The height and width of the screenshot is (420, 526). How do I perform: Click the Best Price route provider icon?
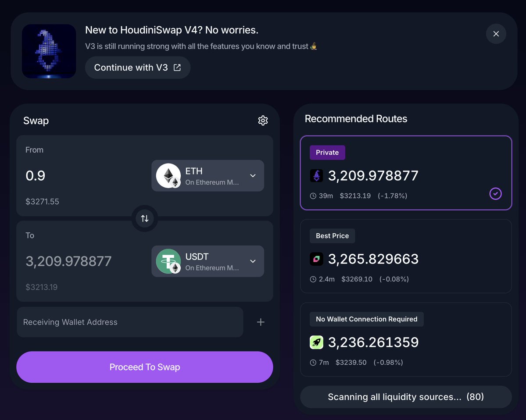(x=316, y=259)
